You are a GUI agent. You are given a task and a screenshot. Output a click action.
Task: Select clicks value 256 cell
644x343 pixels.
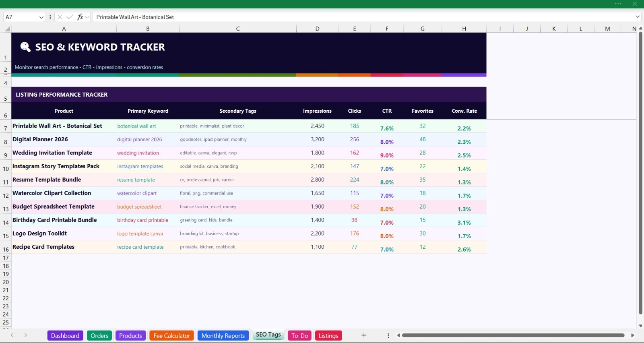354,139
